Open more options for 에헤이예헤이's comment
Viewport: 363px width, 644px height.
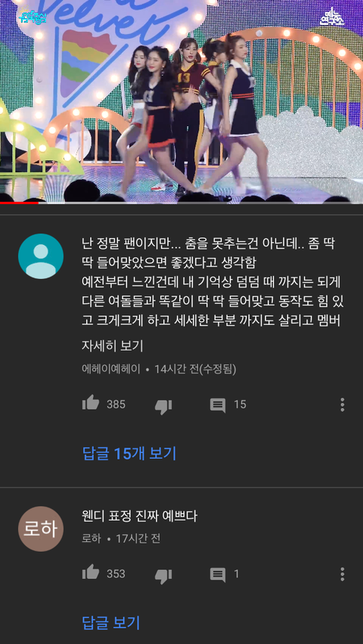coord(342,404)
